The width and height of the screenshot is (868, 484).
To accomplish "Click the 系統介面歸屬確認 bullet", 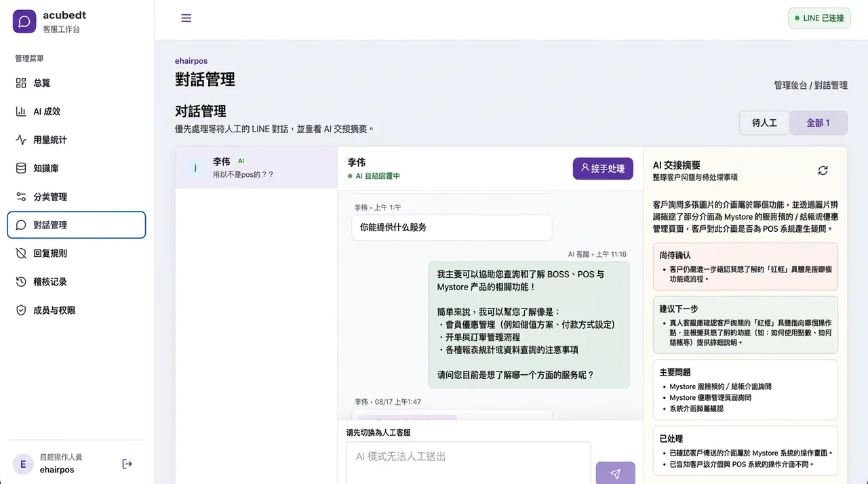I will [x=696, y=409].
